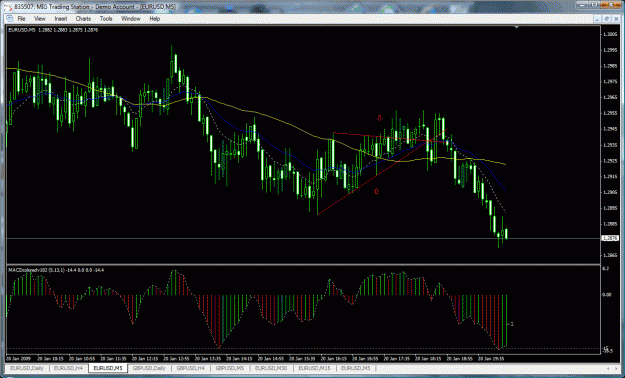Open the Window menu
625x378 pixels.
pyautogui.click(x=131, y=19)
